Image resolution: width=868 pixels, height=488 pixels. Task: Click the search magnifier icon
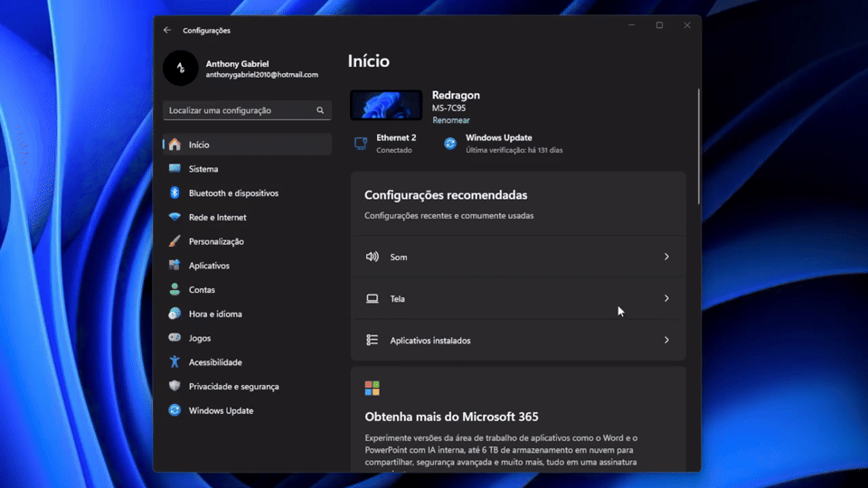320,110
